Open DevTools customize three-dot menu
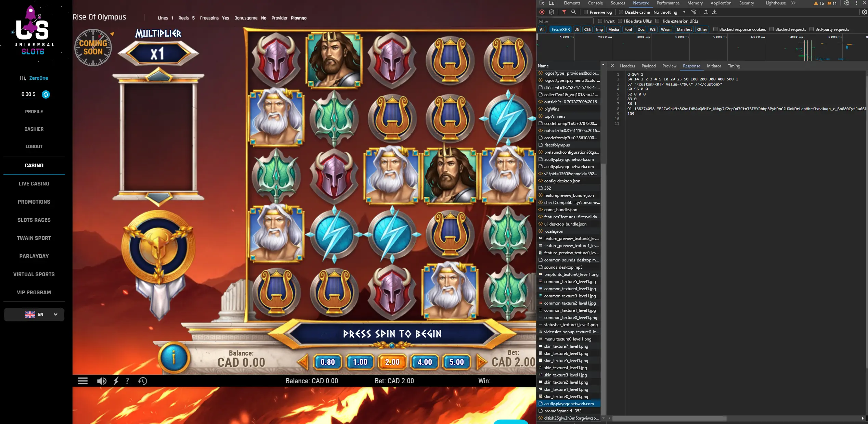 856,3
